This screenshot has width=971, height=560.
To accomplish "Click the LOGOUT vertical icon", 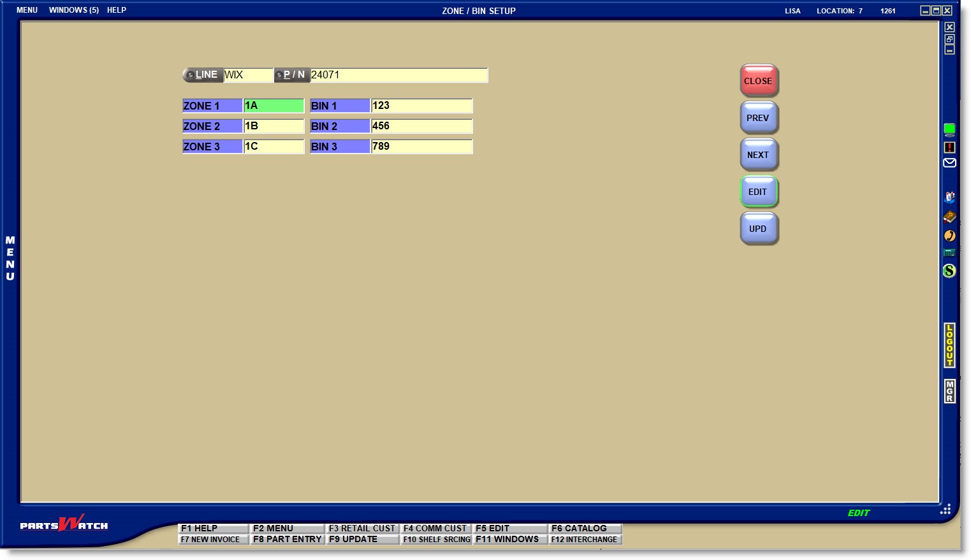I will click(949, 345).
